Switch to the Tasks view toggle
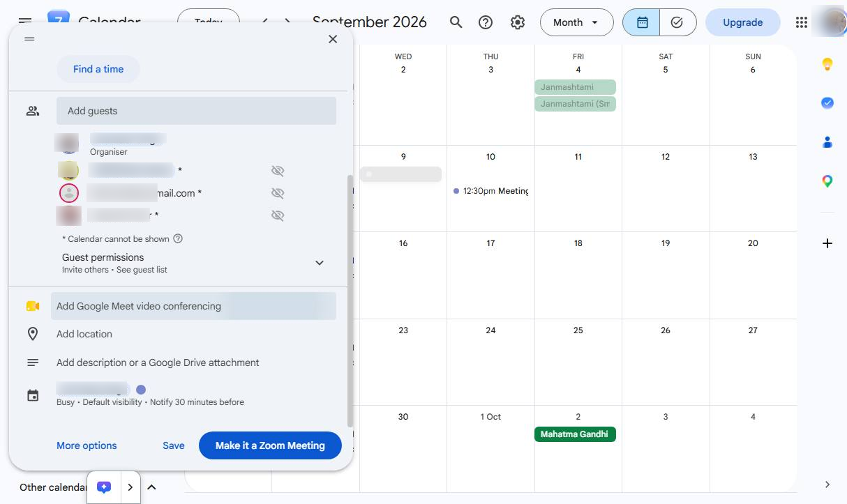The image size is (847, 504). coord(677,22)
